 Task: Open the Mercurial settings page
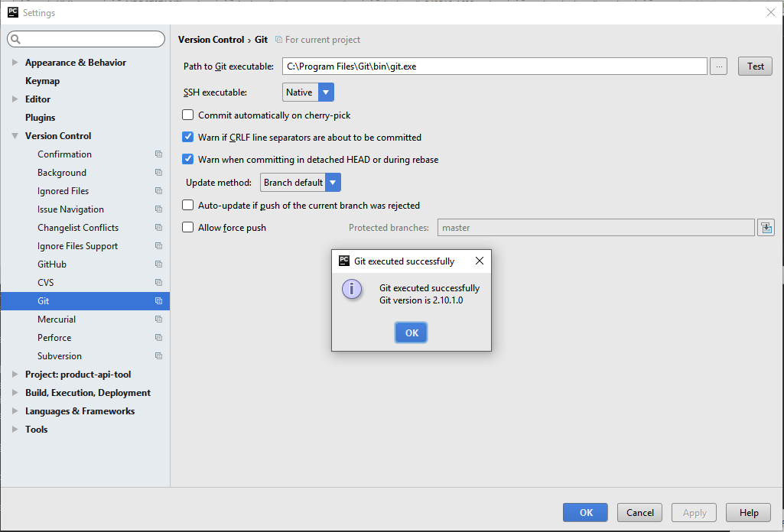[57, 320]
